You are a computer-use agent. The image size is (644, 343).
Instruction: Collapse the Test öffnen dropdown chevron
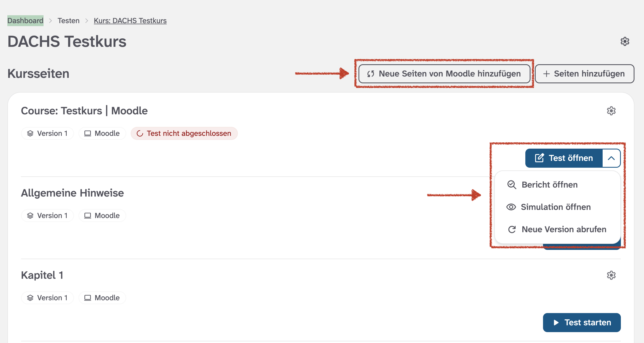coord(611,158)
